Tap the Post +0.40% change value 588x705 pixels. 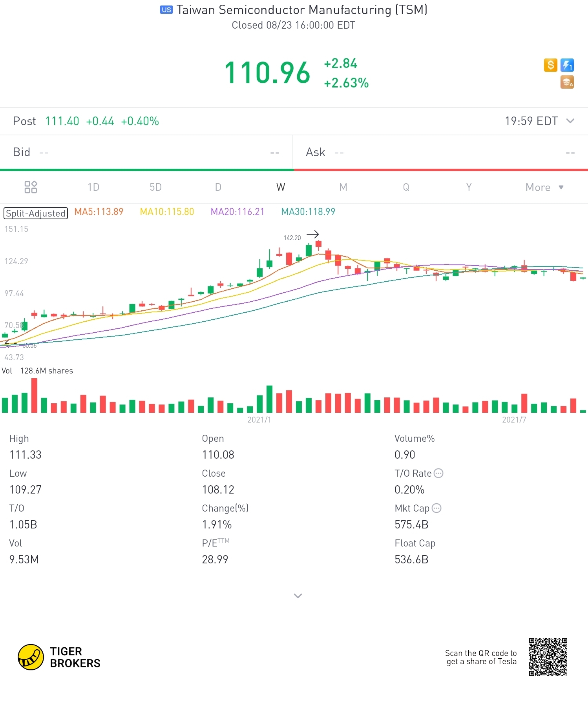pyautogui.click(x=140, y=121)
